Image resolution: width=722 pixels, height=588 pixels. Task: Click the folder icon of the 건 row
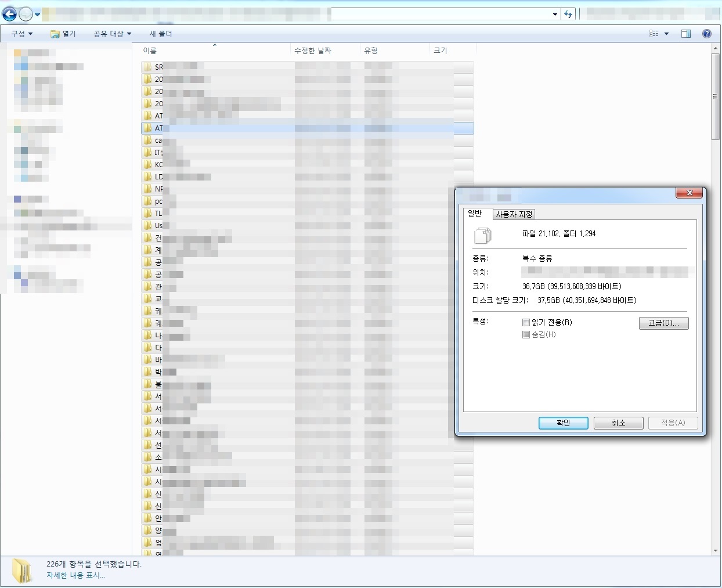tap(147, 237)
